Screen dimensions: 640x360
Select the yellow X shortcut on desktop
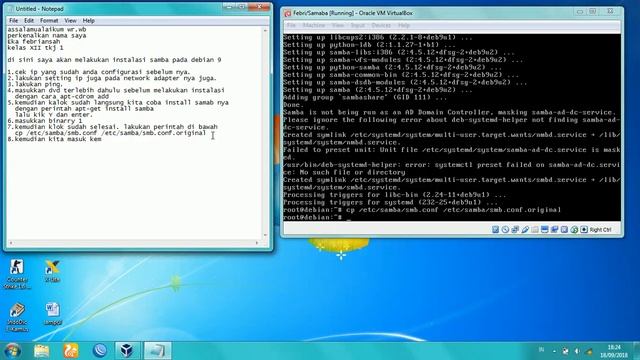coord(52,271)
